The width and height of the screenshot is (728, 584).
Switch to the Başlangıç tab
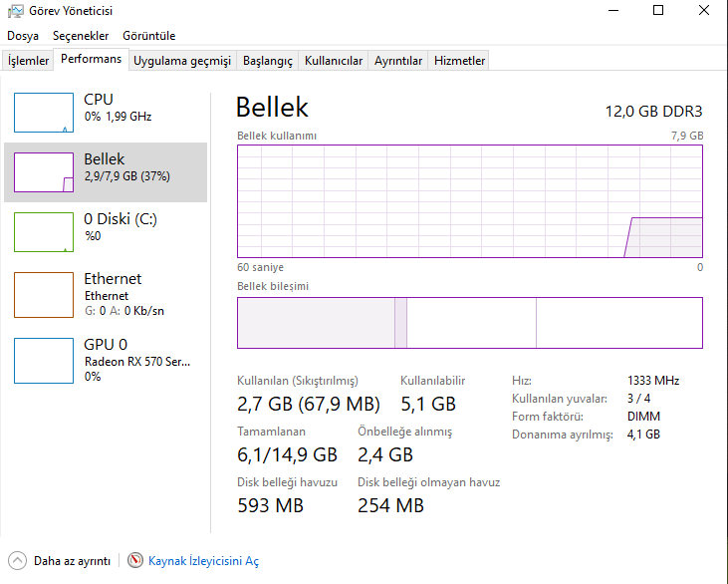click(x=268, y=61)
